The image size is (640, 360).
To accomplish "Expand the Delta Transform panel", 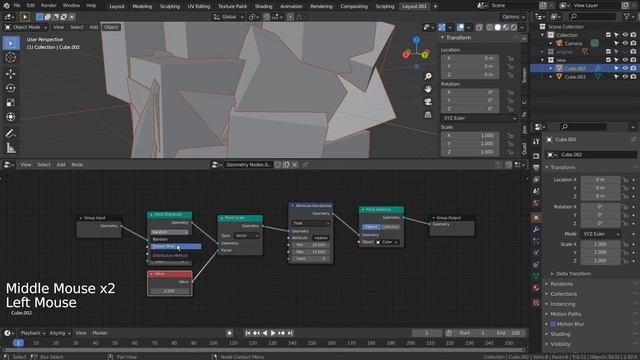I will 573,274.
